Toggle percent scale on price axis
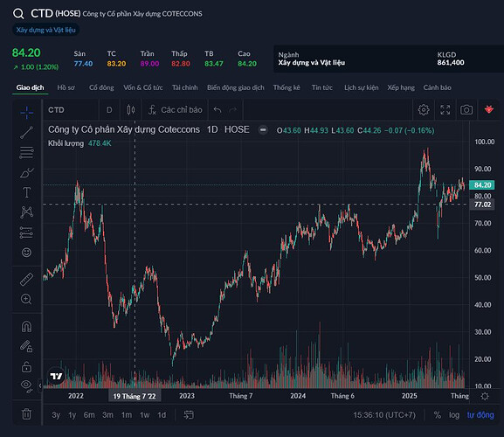This screenshot has width=504, height=437. (x=437, y=415)
